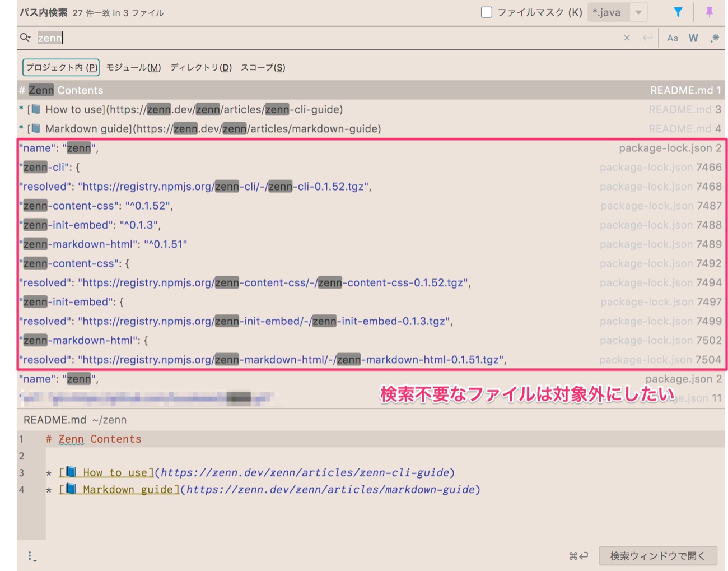
Task: Select zenn-content-css-0.1.52.tgz resolved result
Action: point(370,282)
